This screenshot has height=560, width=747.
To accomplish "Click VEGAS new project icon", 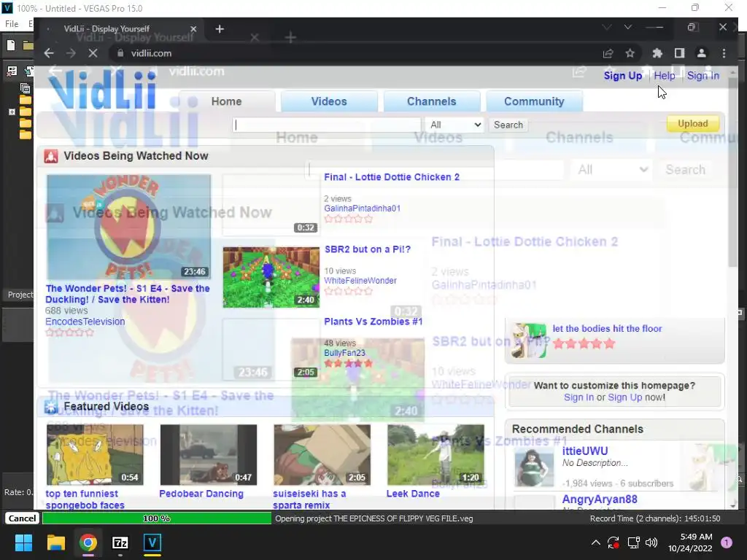I will (x=11, y=45).
